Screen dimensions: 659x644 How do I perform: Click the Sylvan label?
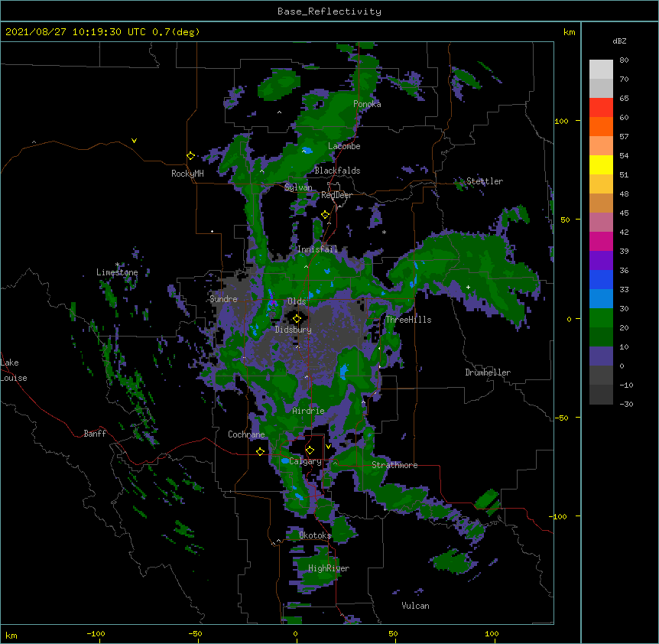[298, 187]
